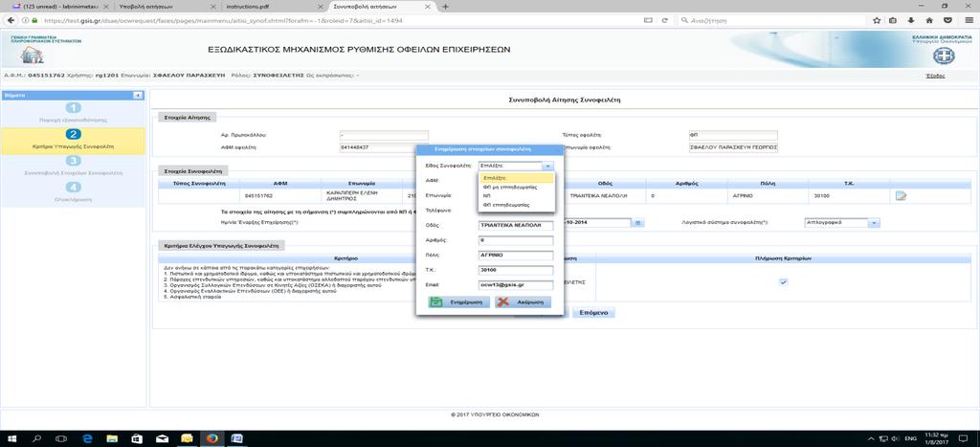Select the highlighted 'Επιλέξτε' list option
This screenshot has height=447, width=980.
516,177
